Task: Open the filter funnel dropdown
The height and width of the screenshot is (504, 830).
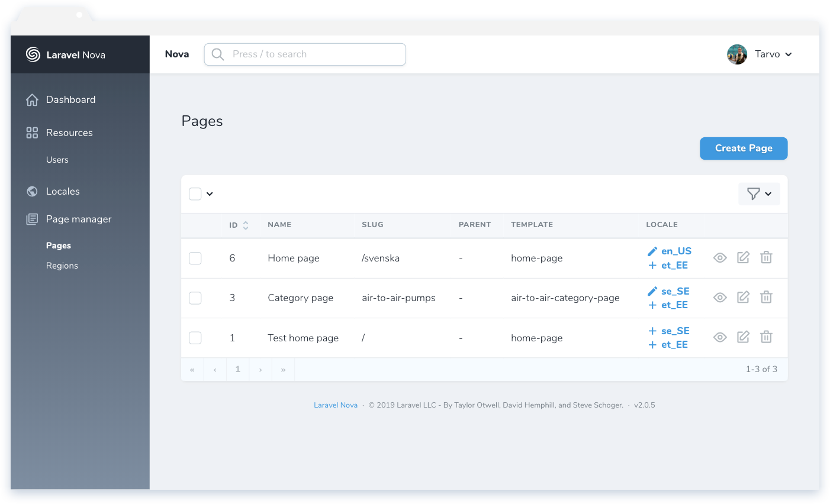Action: coord(759,194)
